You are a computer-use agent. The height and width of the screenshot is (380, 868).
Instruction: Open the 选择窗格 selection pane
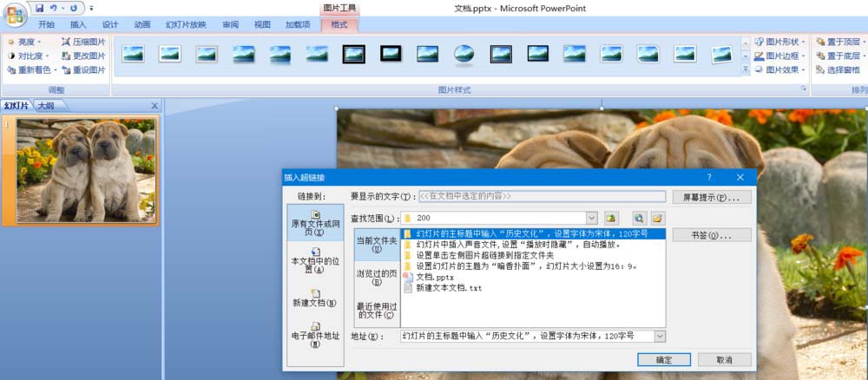(x=838, y=70)
